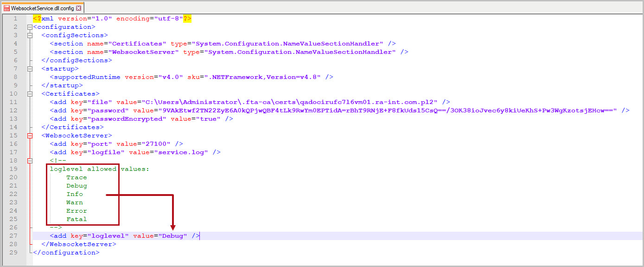Click line number 12 in the margin

click(13, 111)
